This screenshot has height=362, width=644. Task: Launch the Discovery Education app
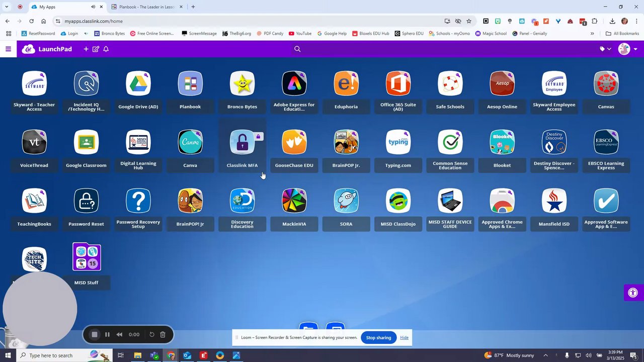click(242, 201)
